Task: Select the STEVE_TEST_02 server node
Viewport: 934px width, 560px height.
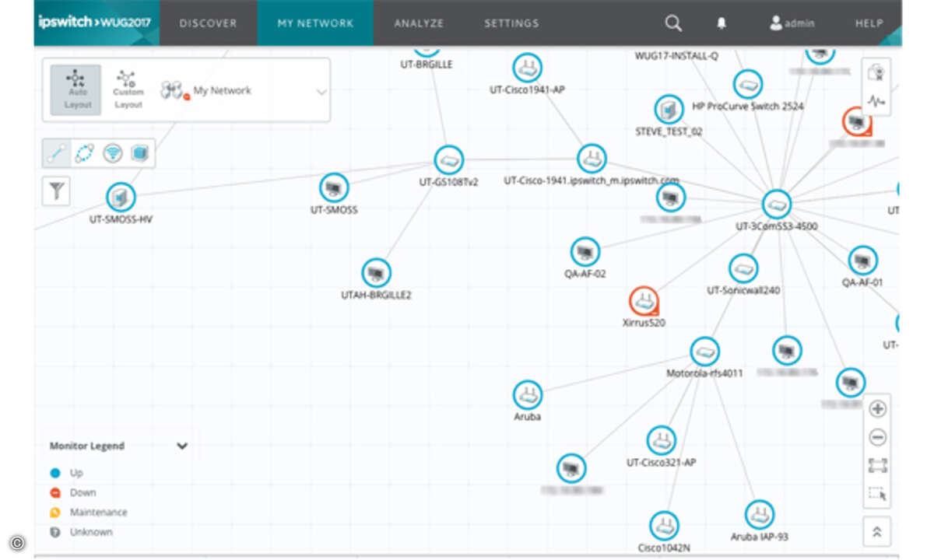Action: [669, 110]
